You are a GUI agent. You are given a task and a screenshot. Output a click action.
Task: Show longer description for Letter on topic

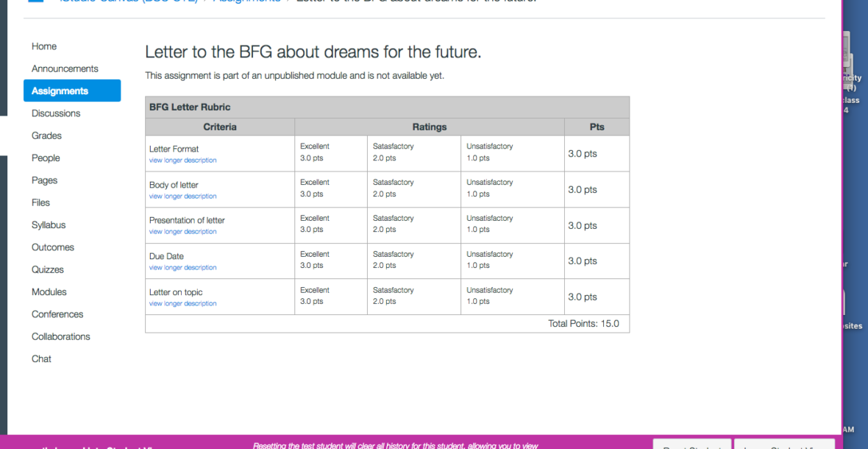point(182,304)
